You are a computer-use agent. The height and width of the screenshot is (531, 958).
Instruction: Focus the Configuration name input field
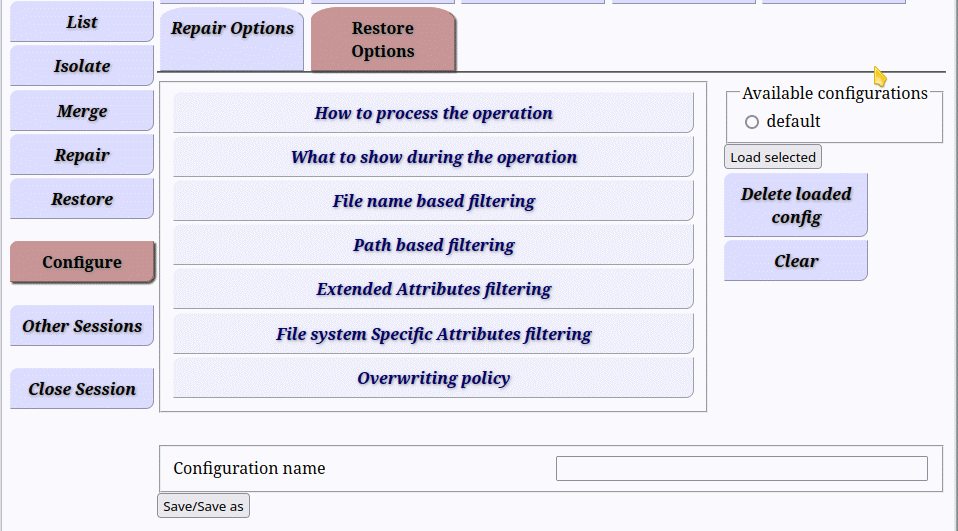[x=742, y=469]
